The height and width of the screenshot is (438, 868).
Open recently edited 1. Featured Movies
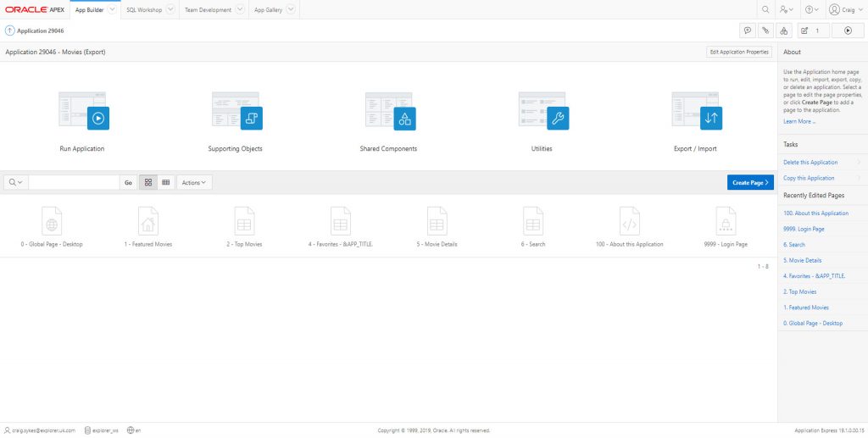click(806, 308)
